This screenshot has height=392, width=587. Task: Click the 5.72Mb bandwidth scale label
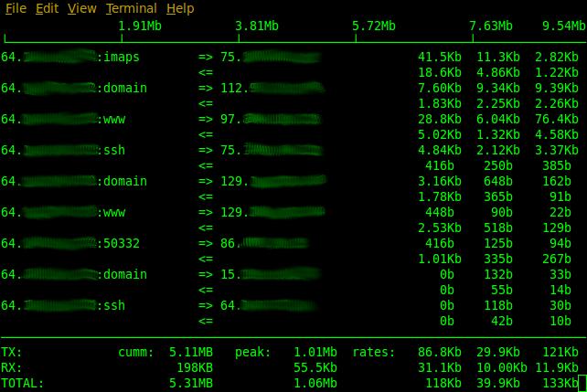(374, 26)
